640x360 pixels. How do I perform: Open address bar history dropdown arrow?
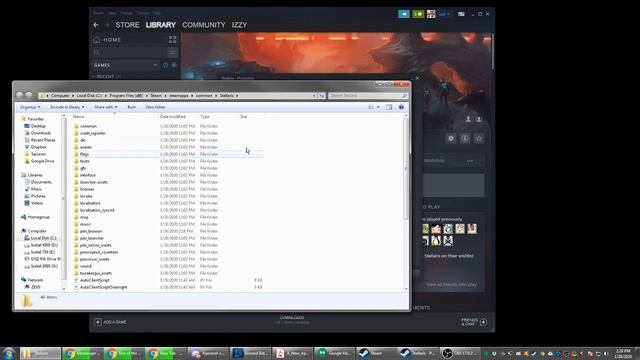point(314,96)
